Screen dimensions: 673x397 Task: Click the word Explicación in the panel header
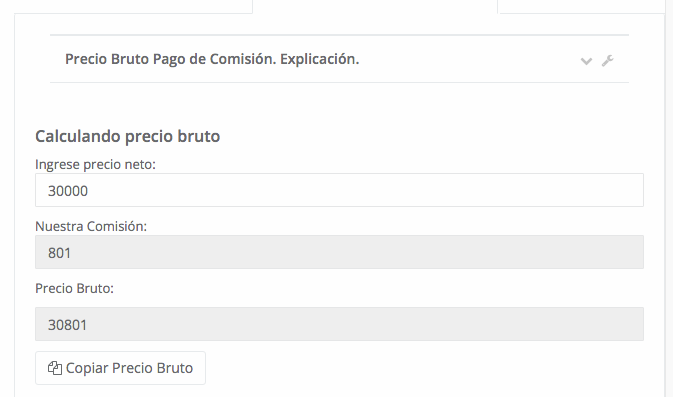(320, 59)
